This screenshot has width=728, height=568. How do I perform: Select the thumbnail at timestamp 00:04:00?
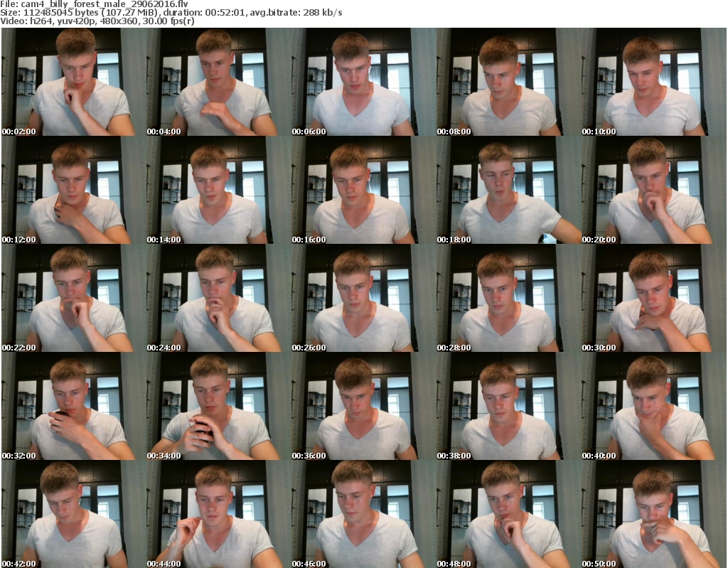219,82
